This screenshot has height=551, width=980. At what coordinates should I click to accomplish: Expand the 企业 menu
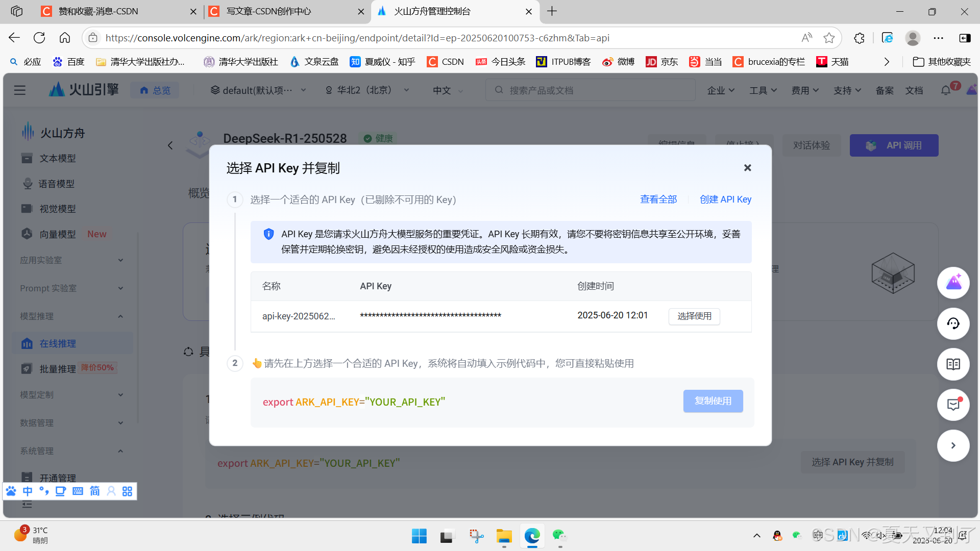(720, 90)
